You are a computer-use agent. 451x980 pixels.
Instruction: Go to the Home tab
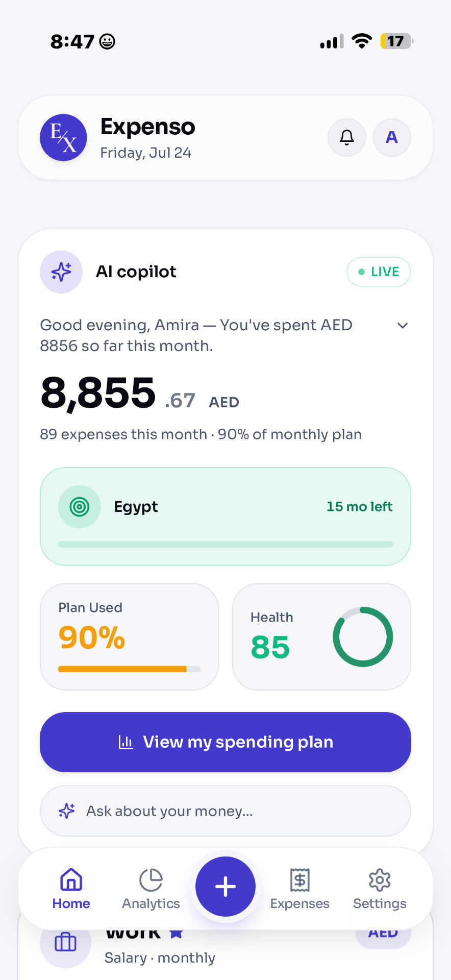(x=71, y=889)
